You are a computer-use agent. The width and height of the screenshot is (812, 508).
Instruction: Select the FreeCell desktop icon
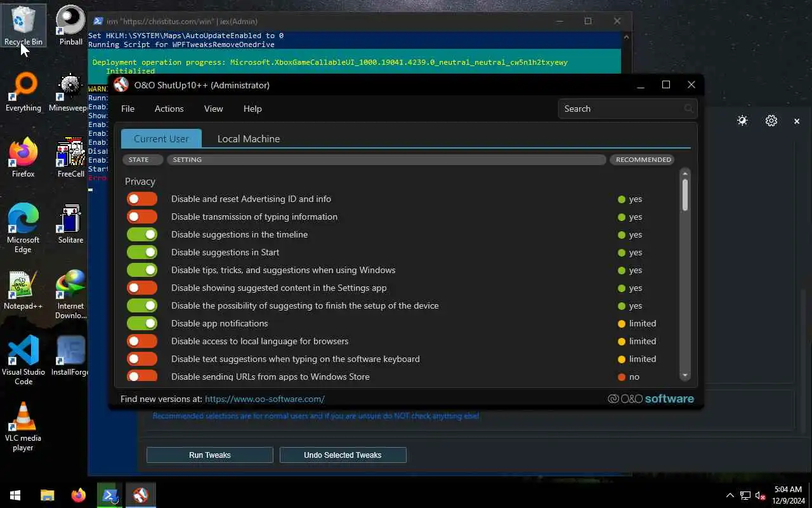click(70, 158)
